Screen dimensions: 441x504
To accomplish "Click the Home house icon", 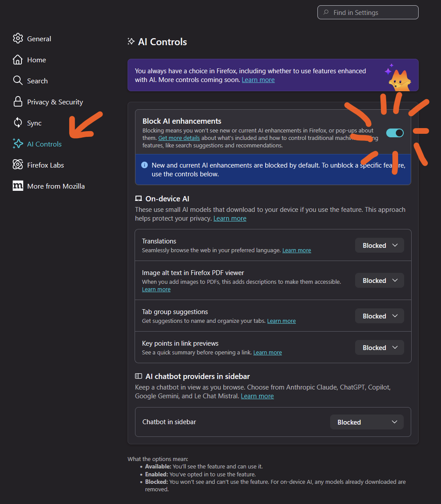I will click(x=18, y=60).
